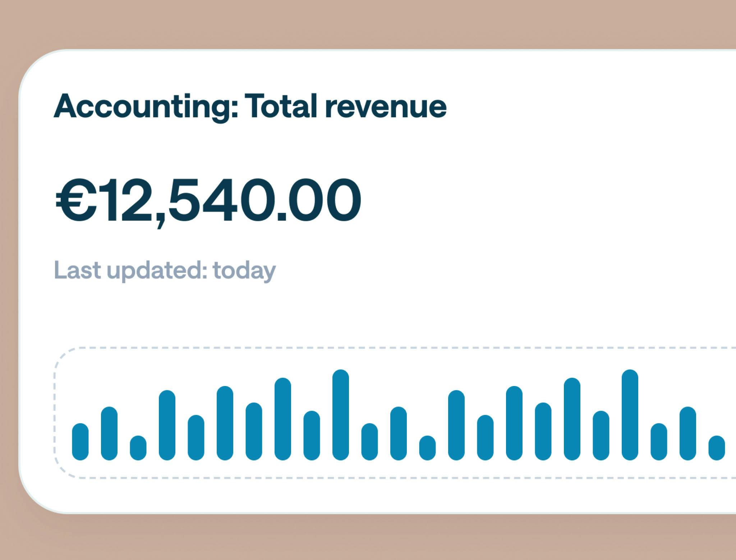This screenshot has width=736, height=560.
Task: Click the sixteenth bar from the left
Action: click(x=514, y=423)
